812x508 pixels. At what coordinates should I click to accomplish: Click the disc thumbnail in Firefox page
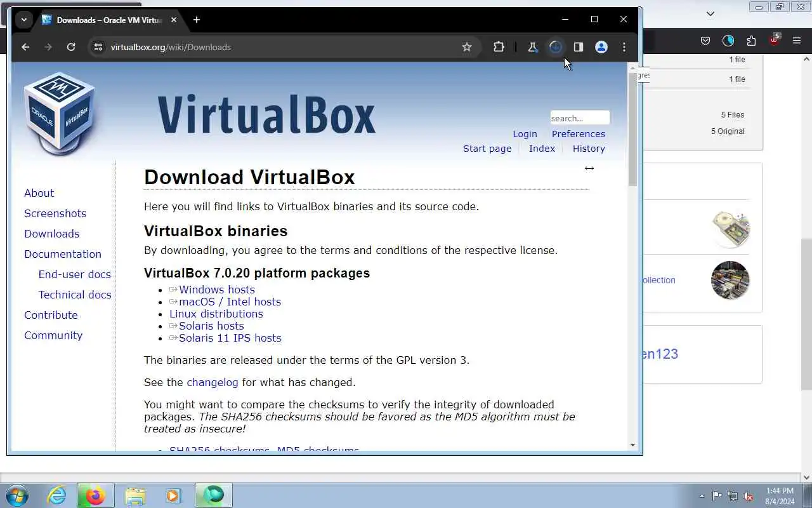[731, 228]
